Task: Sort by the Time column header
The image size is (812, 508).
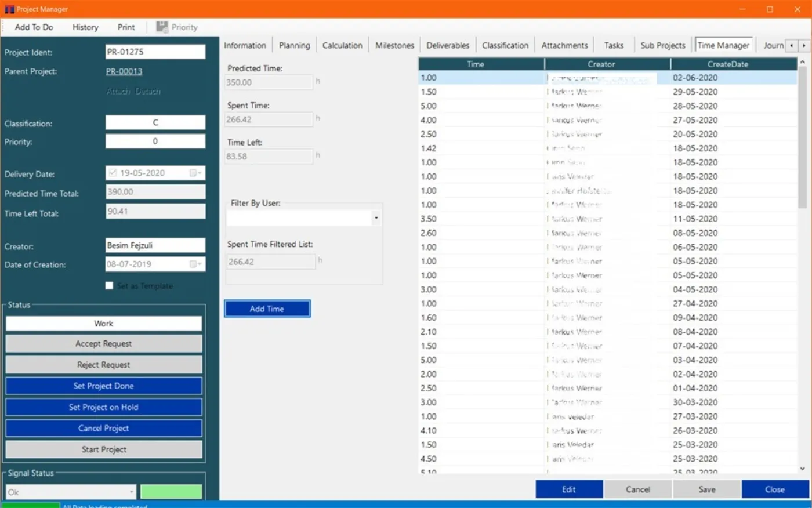Action: point(481,64)
